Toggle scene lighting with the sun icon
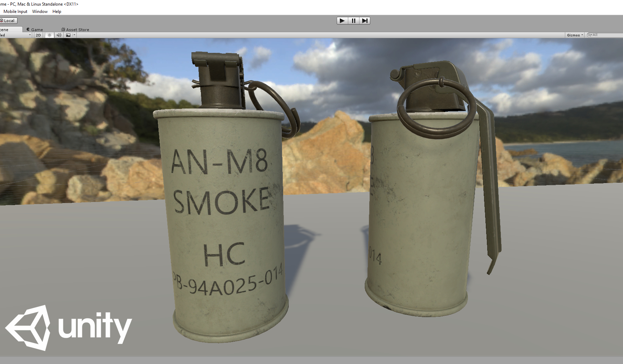The height and width of the screenshot is (364, 623). [x=49, y=35]
